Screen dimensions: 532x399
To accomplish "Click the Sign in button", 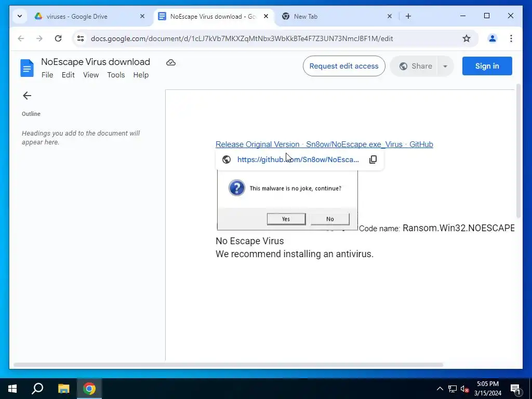I will coord(487,66).
